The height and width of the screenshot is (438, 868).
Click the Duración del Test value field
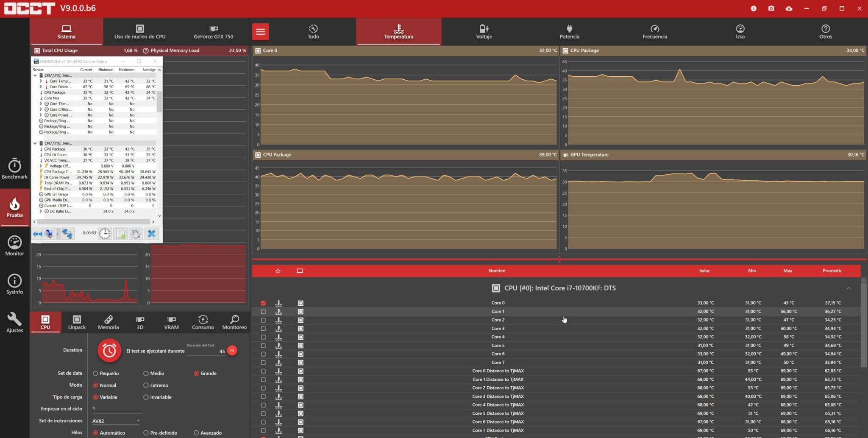(206, 351)
